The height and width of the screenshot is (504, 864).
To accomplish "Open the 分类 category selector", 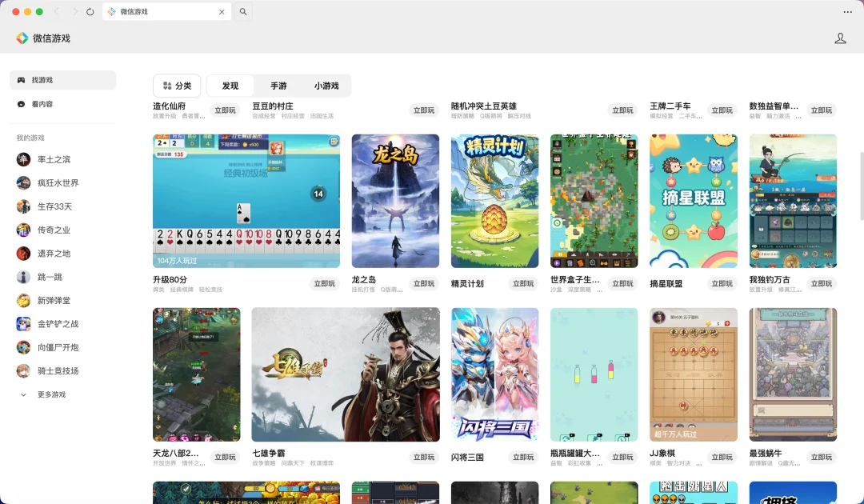I will (x=177, y=86).
